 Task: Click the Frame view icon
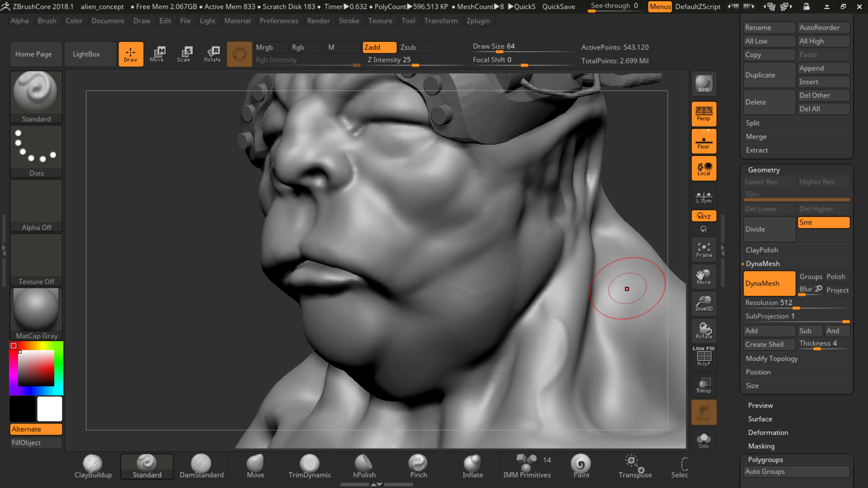pyautogui.click(x=704, y=250)
